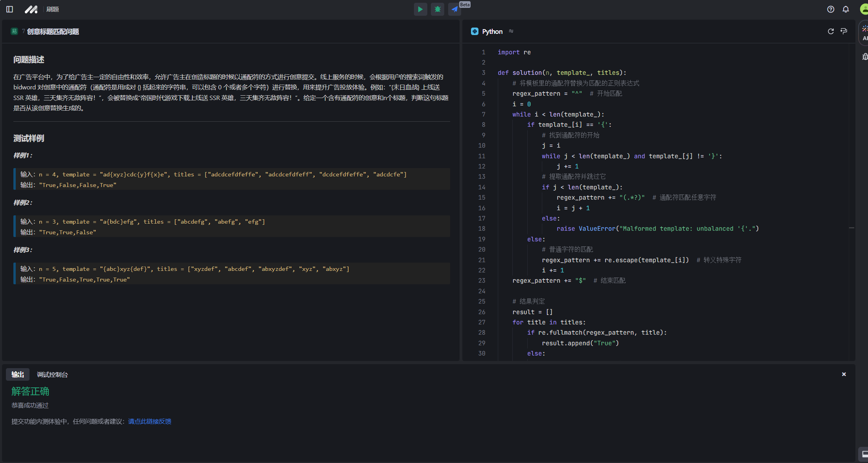Reset code with the refresh icon
Viewport: 868px width, 463px height.
[831, 31]
